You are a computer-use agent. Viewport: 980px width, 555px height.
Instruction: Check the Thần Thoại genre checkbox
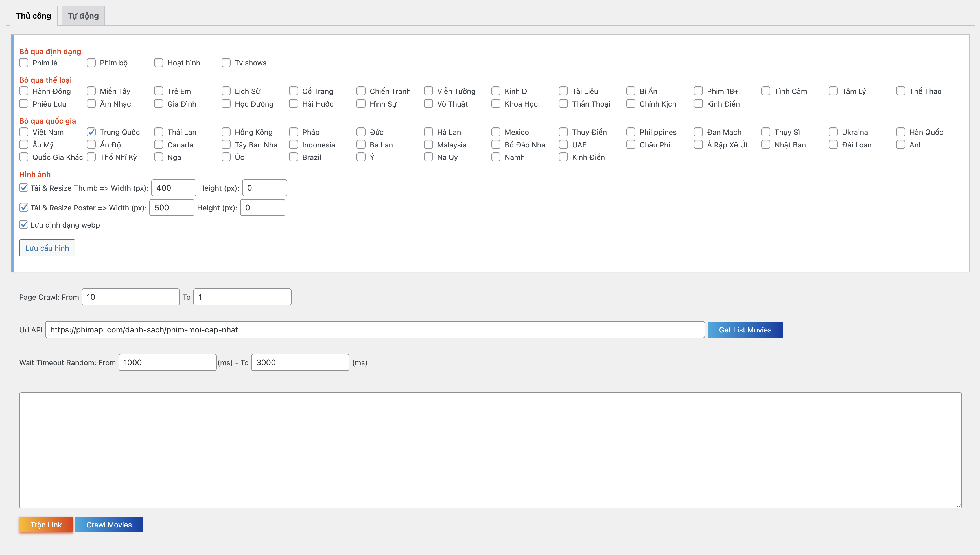click(x=563, y=104)
